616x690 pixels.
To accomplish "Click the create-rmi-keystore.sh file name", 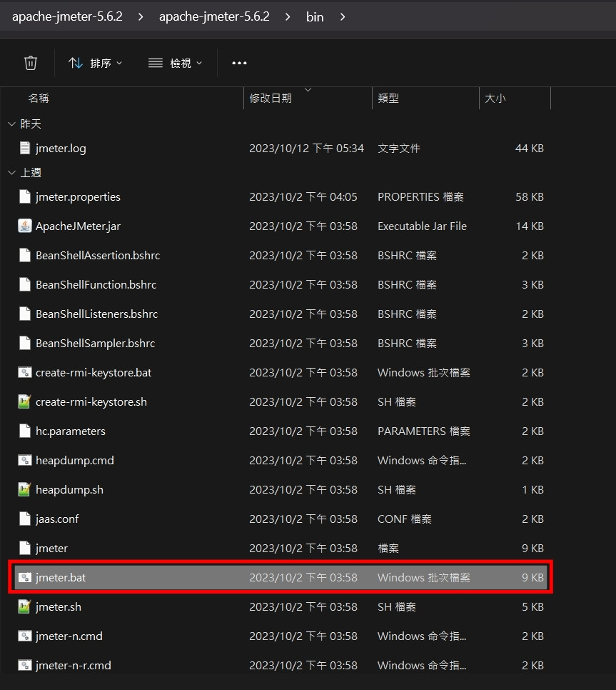I will pos(91,401).
